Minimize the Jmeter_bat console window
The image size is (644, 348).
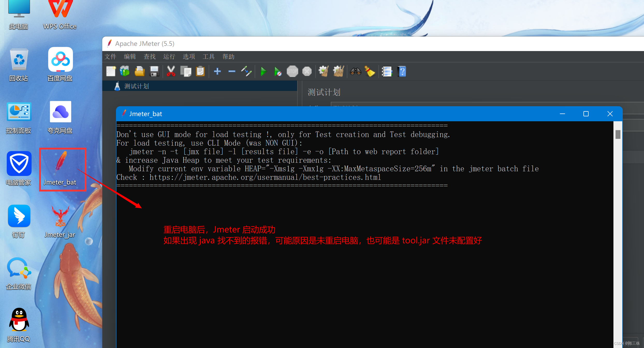(562, 114)
